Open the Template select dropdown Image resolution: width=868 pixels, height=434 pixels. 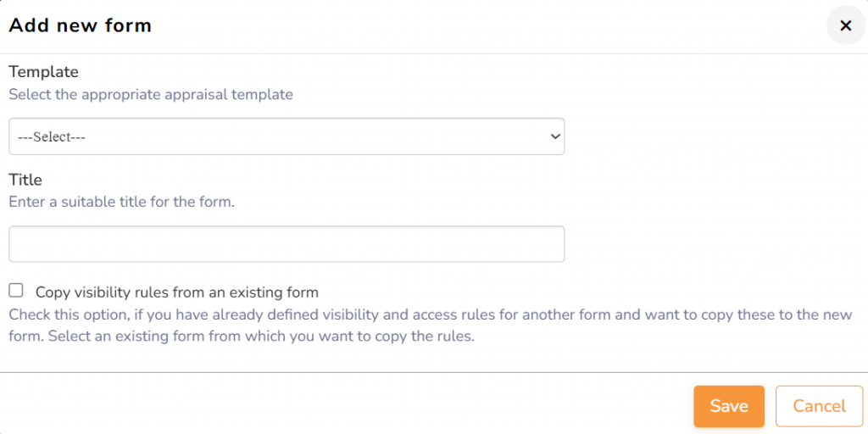tap(287, 136)
